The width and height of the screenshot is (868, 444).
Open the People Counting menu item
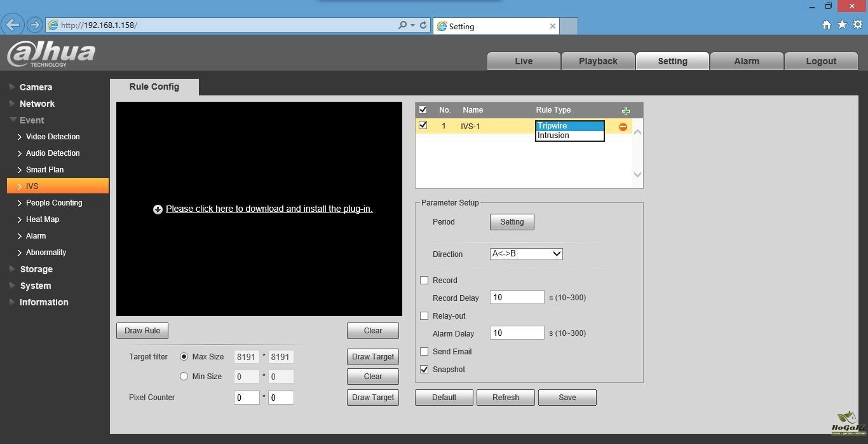tap(54, 203)
